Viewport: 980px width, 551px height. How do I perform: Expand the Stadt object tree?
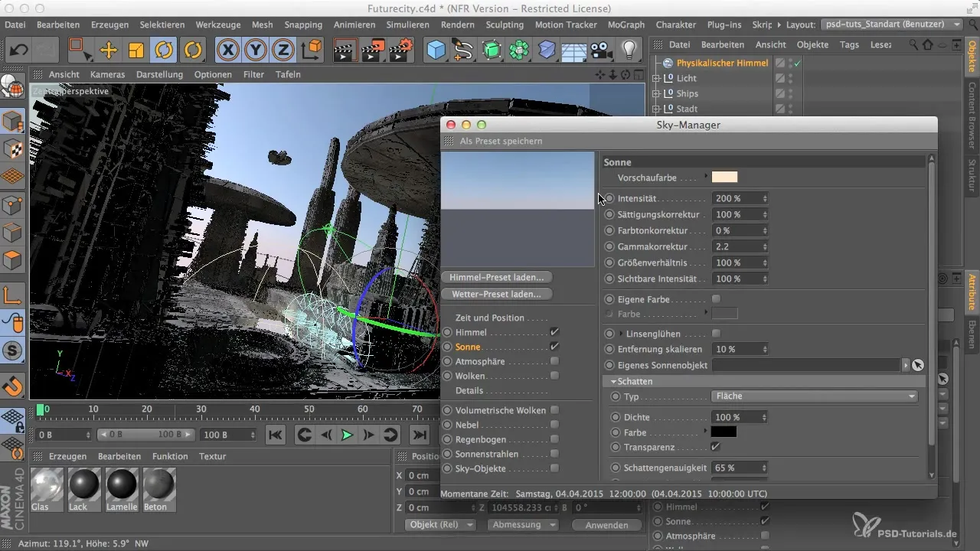(x=655, y=109)
